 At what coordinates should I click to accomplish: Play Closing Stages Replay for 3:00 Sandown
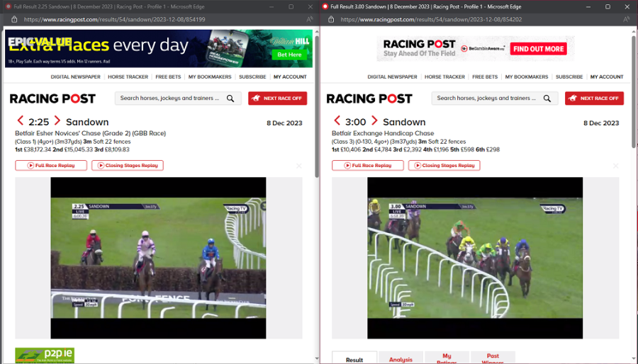tap(444, 165)
